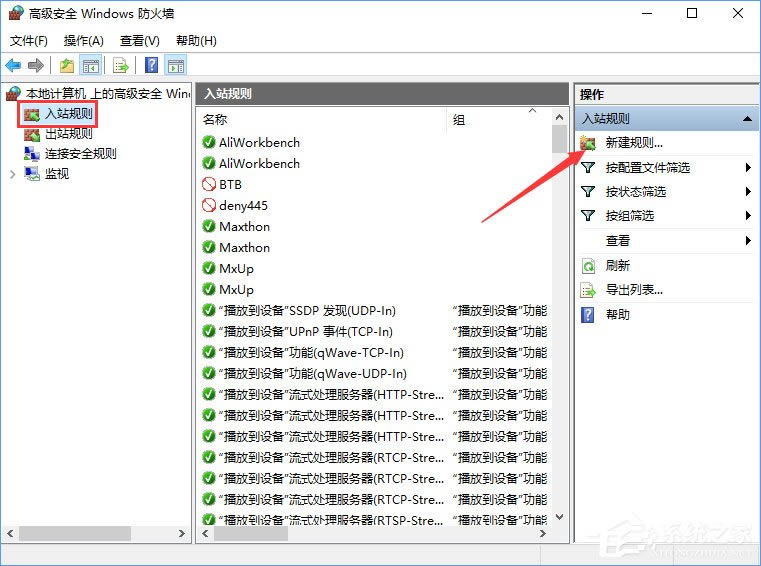Viewport: 761px width, 566px height.
Task: Expand the 查看 submenu arrow
Action: point(747,241)
